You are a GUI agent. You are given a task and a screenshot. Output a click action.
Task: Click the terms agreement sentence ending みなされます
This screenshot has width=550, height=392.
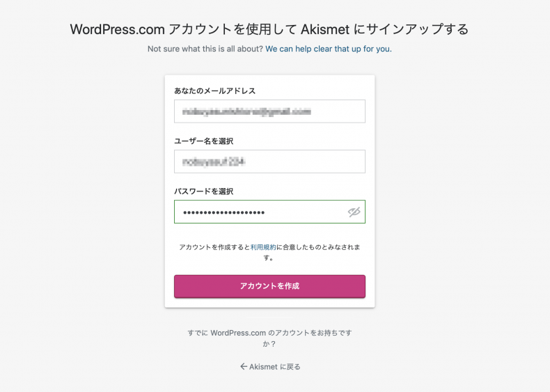click(x=269, y=252)
